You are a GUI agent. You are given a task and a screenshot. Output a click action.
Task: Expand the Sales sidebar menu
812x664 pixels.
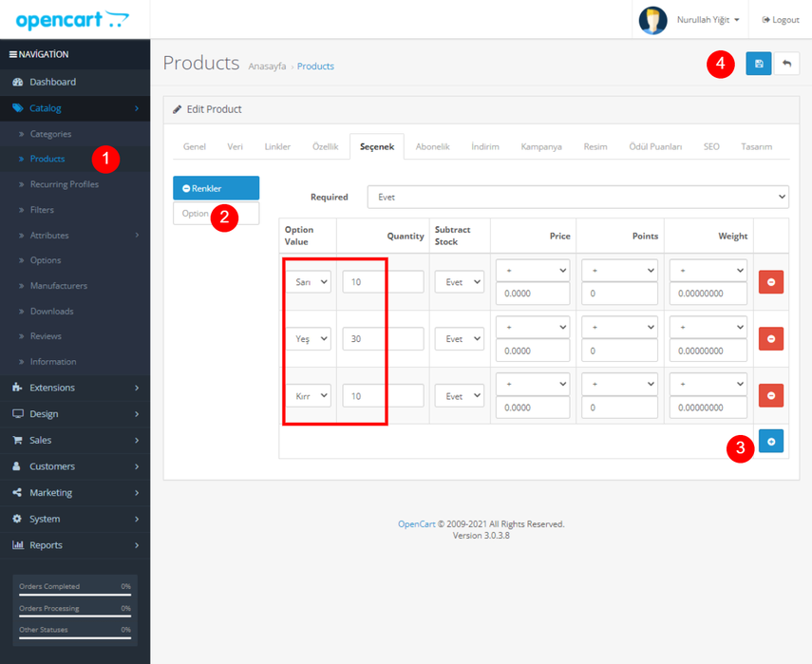[74, 440]
